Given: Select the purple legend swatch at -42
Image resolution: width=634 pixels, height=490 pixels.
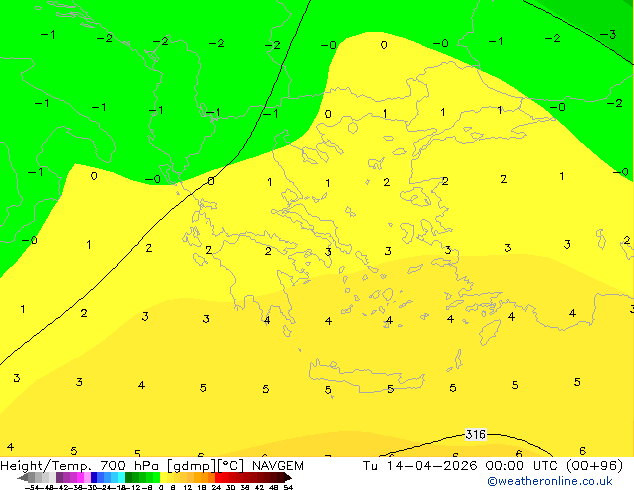Looking at the screenshot, I should click(x=59, y=477).
